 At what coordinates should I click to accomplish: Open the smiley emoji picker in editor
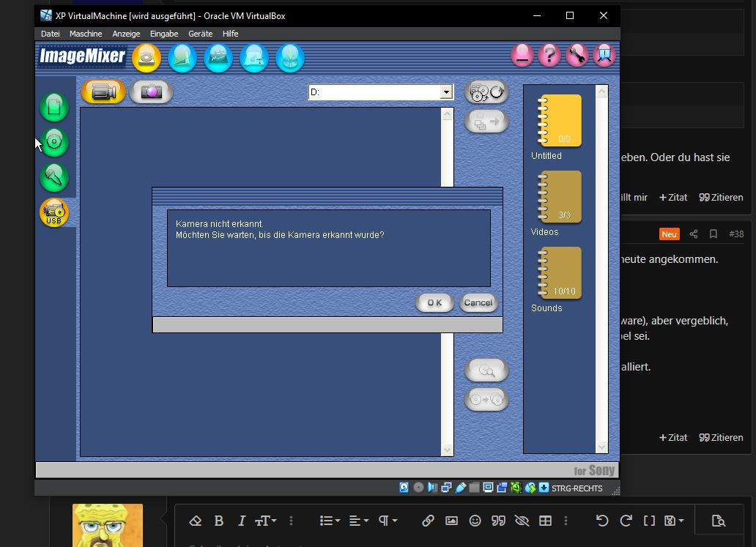[475, 521]
